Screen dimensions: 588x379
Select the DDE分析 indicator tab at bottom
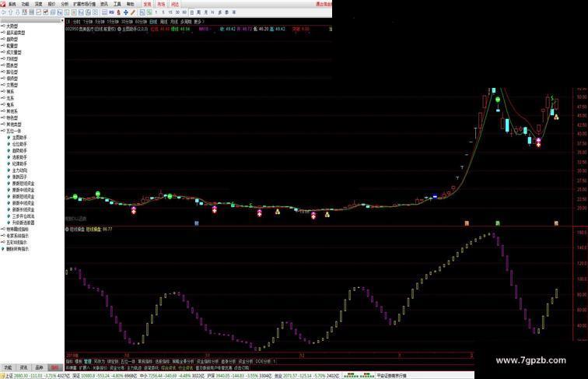[x=263, y=361]
